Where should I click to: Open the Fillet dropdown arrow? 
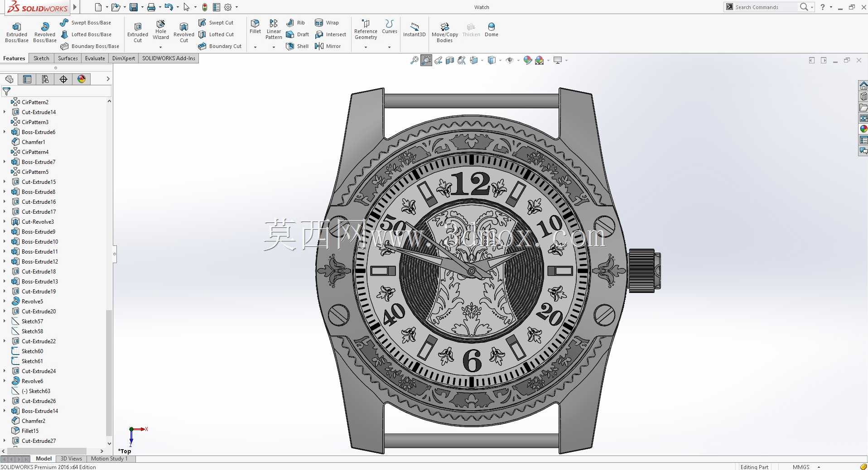255,47
